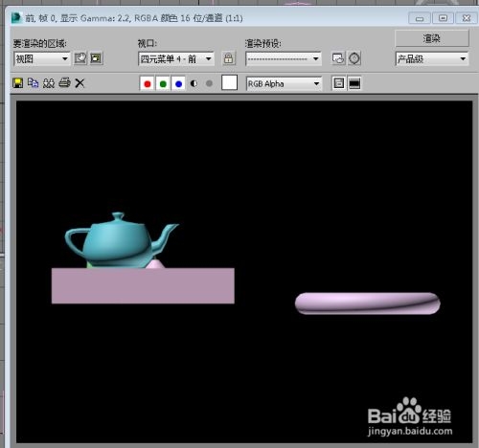479x448 pixels.
Task: Toggle the display alpha channel button
Action: [194, 83]
